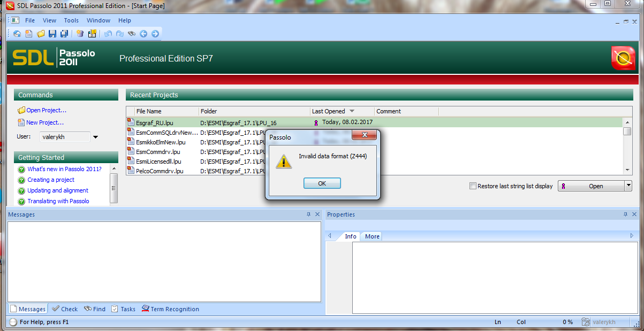
Task: Open the dropdown arrow beside Open button
Action: 628,186
